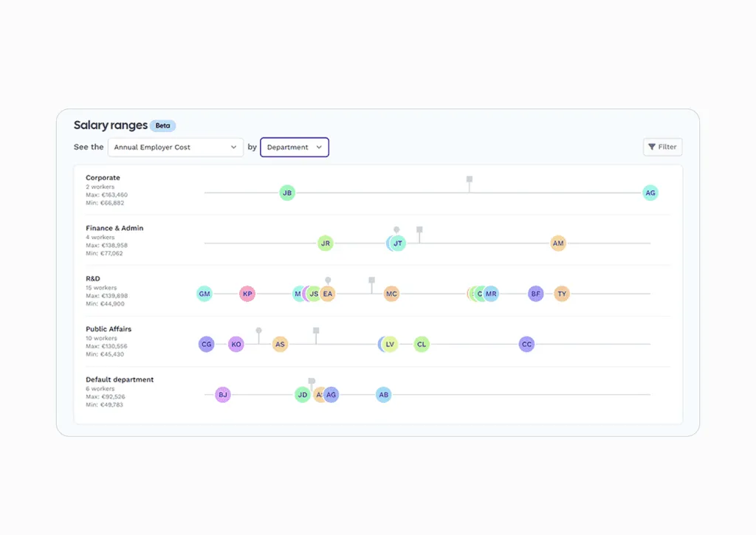Click the KO avatar in Public Affairs
The height and width of the screenshot is (535, 756).
click(236, 344)
